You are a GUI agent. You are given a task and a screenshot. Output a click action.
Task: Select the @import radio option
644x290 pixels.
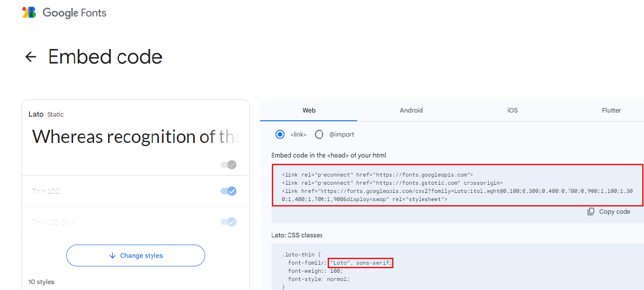pos(319,134)
